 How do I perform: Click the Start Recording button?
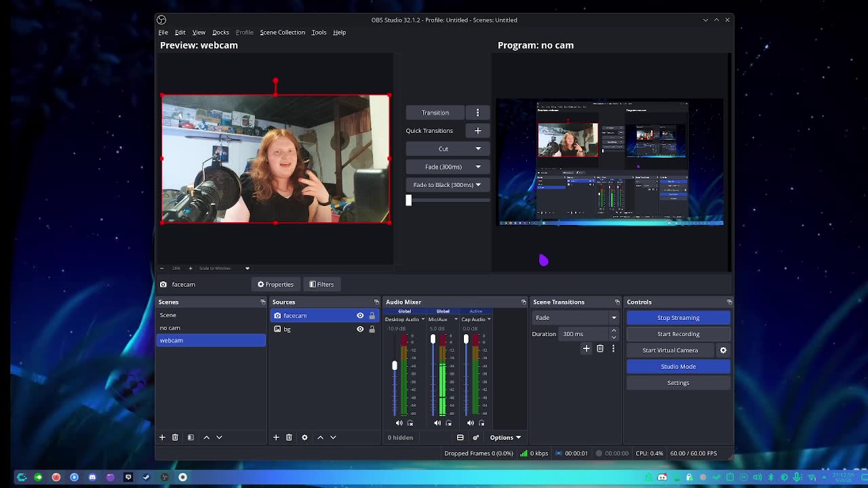[x=678, y=334]
